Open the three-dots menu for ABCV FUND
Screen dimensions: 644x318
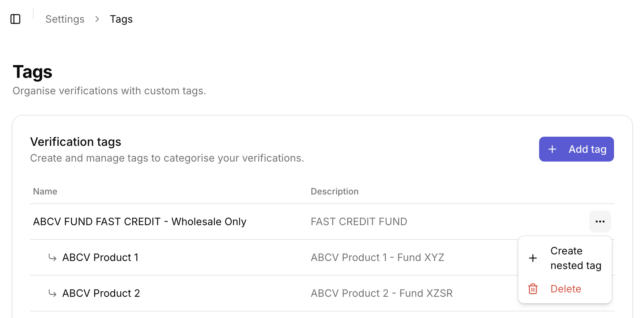click(600, 222)
